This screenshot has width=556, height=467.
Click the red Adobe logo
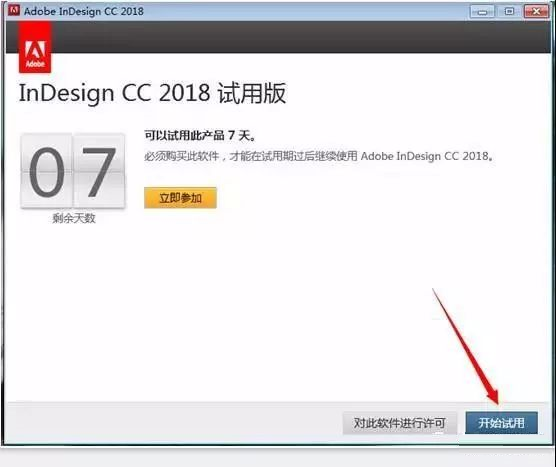(35, 48)
